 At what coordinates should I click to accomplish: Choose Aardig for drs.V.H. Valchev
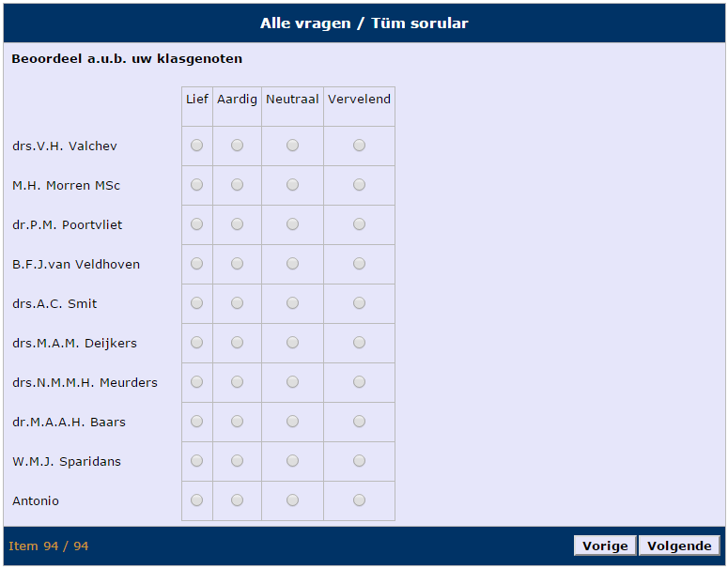[237, 146]
